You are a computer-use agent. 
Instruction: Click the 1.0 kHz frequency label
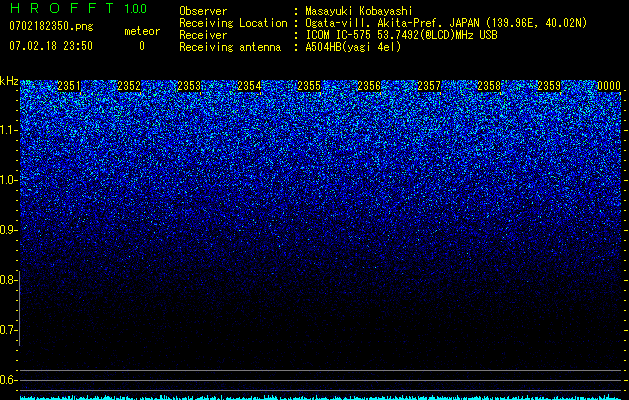tap(8, 180)
